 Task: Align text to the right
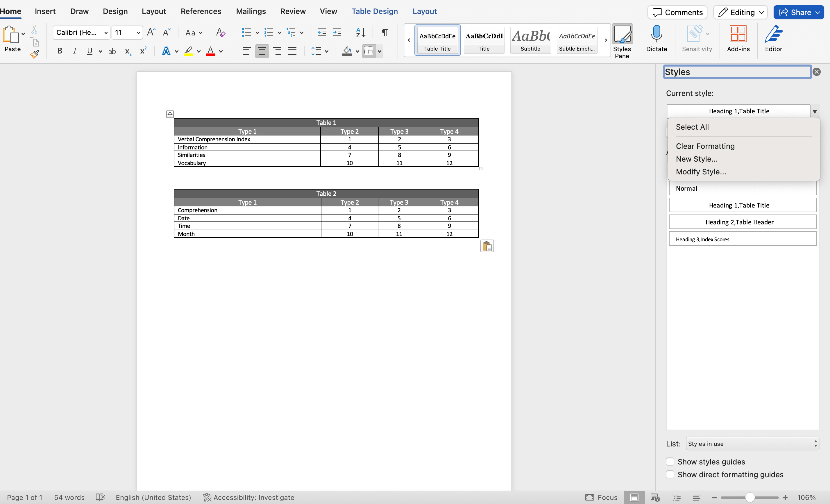[x=277, y=51]
